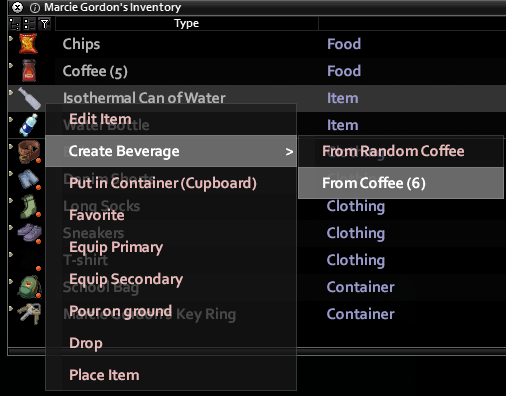Toggle the expand-all tree view button
Viewport: 506px width, 396px height.
pyautogui.click(x=15, y=24)
